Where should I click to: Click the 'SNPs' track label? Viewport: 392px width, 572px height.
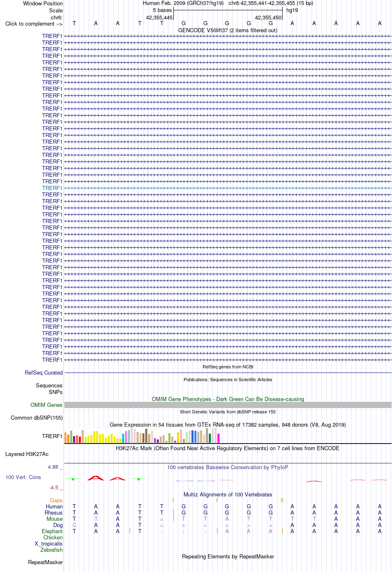[56, 392]
